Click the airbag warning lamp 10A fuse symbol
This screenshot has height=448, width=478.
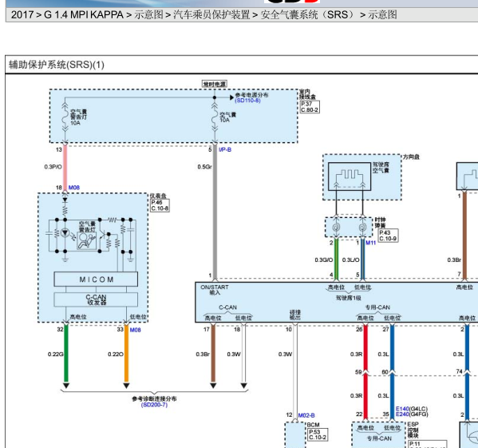[65, 117]
